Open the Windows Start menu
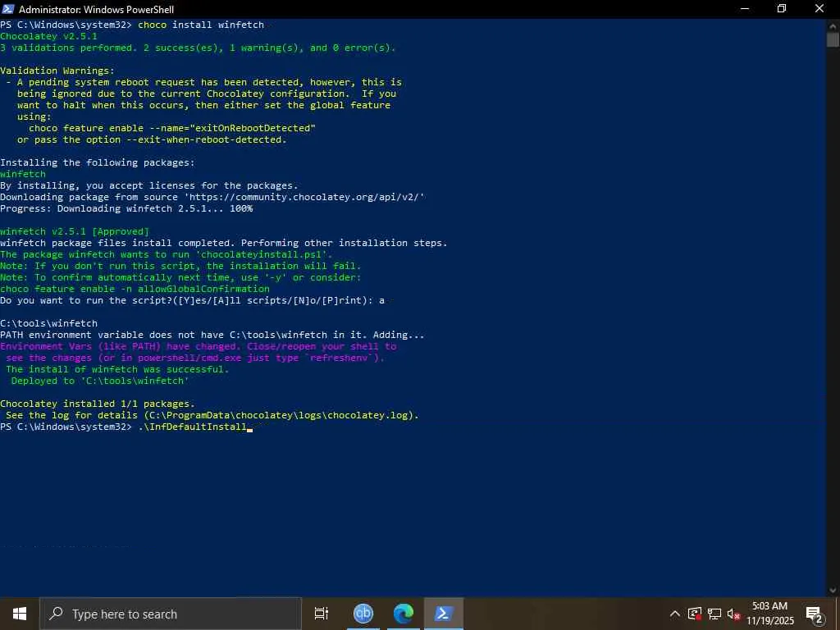This screenshot has height=630, width=840. [20, 614]
